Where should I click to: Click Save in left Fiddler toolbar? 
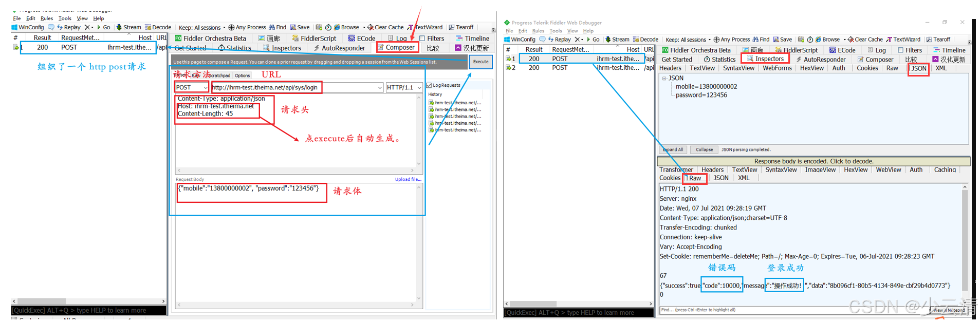pos(300,27)
